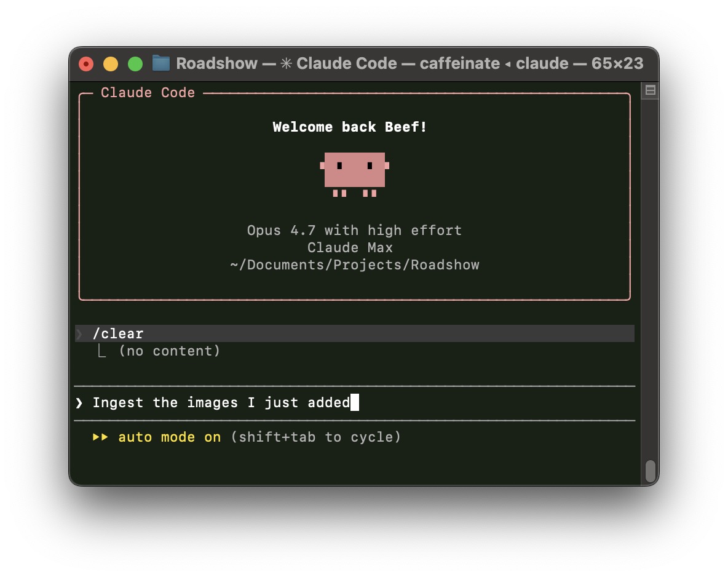Zoom the terminal with green button
This screenshot has height=577, width=728.
click(135, 63)
